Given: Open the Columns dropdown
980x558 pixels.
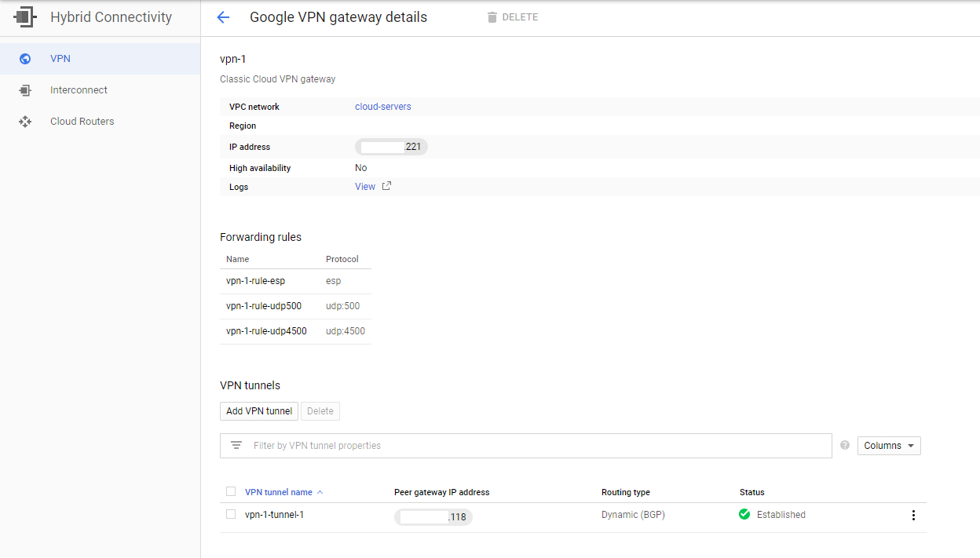Looking at the screenshot, I should coord(888,445).
